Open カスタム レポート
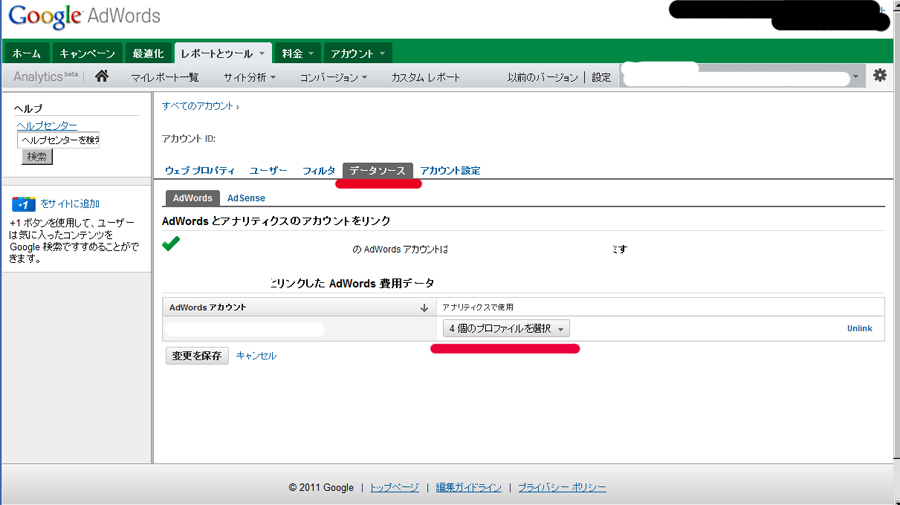 coord(425,77)
